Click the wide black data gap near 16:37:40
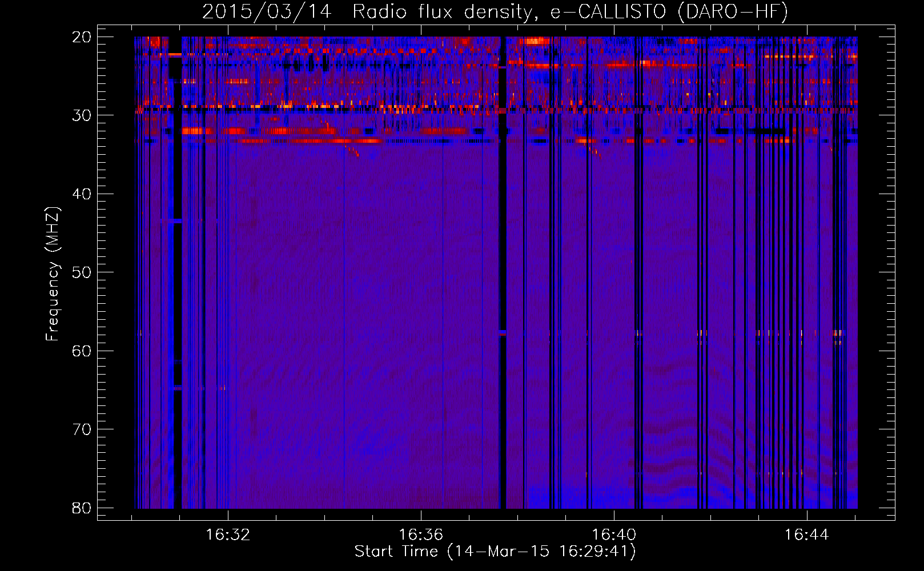 pyautogui.click(x=503, y=272)
